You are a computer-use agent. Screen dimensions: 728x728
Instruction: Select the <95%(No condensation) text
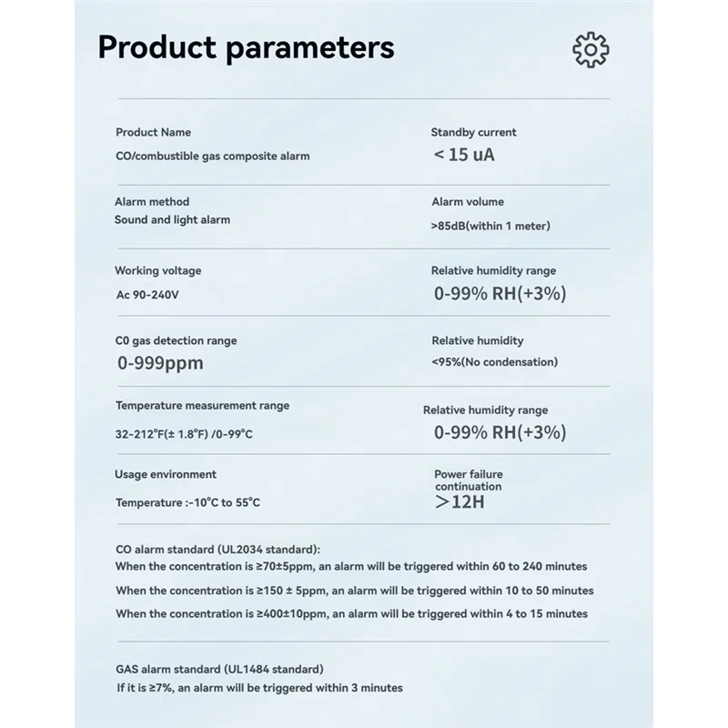[494, 362]
